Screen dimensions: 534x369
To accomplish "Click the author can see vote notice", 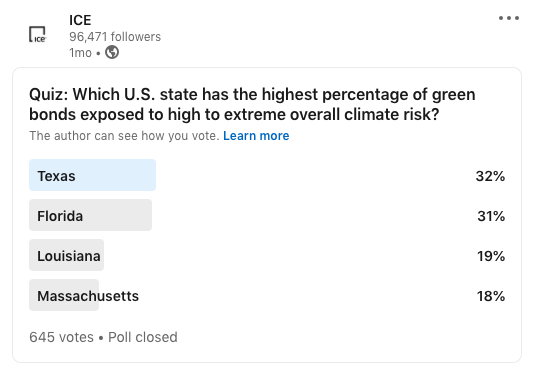I will (124, 136).
